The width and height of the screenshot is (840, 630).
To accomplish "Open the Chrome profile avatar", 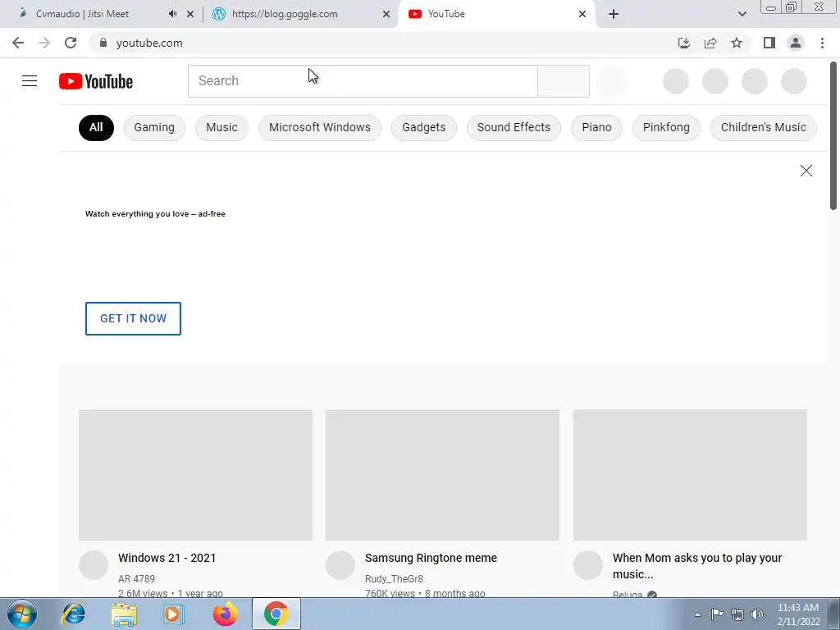I will click(x=796, y=43).
